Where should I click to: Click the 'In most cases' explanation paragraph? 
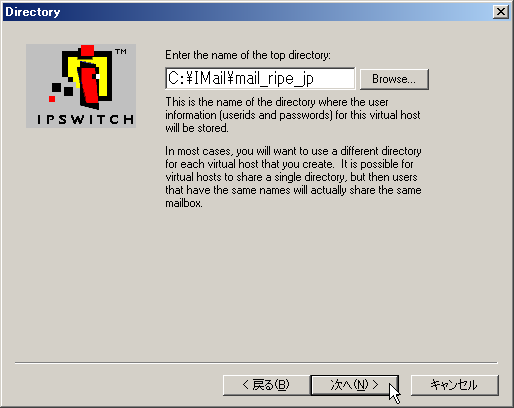coord(293,177)
